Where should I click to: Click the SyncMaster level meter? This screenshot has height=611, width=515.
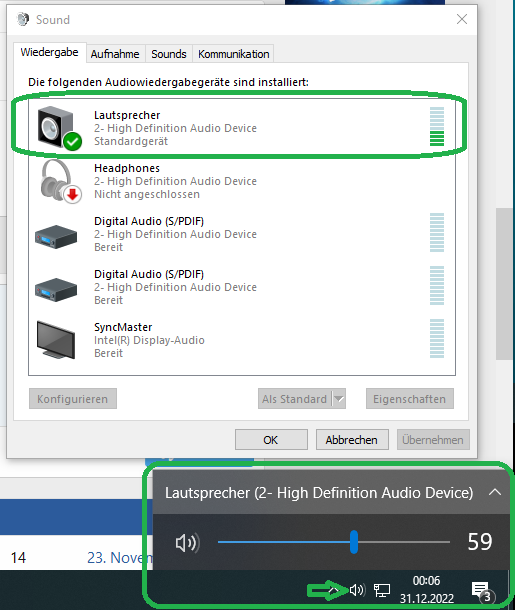point(437,338)
